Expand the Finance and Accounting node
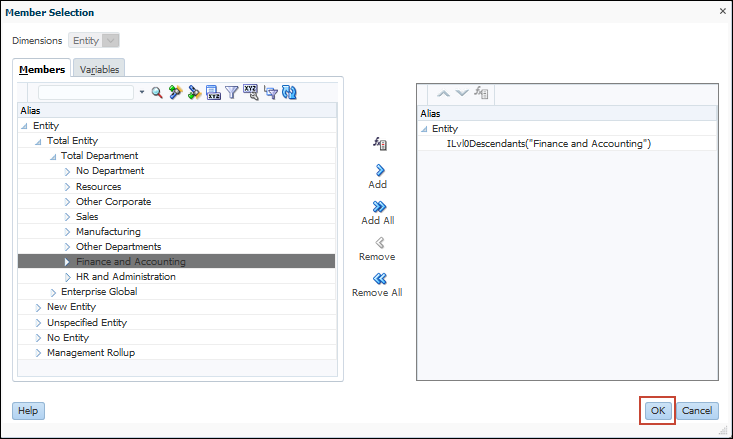Viewport: 733px width, 439px height. 67,262
